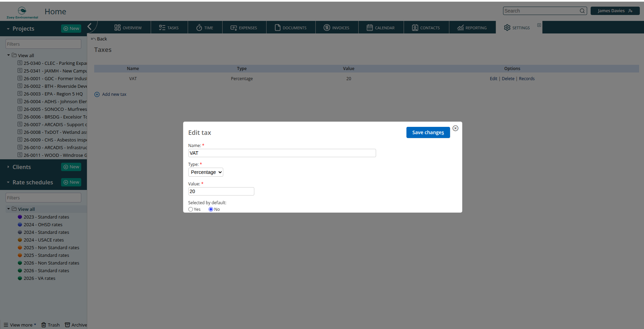Screen dimensions: 644x329
Task: Select 2026 - VA rates color dot
Action: click(x=20, y=278)
